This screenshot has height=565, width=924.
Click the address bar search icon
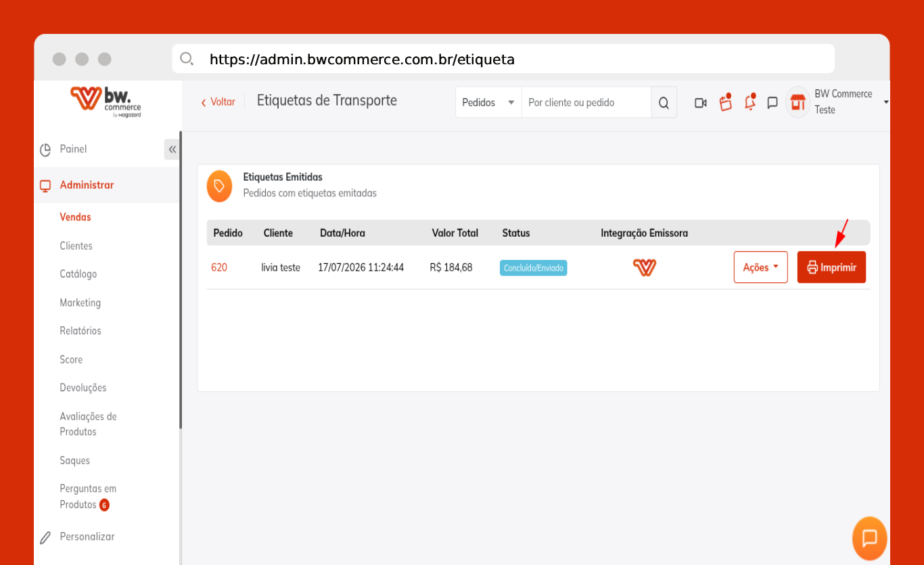pyautogui.click(x=187, y=59)
